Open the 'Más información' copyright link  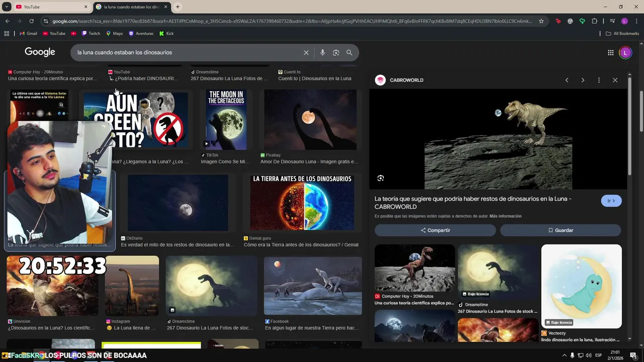(x=505, y=216)
